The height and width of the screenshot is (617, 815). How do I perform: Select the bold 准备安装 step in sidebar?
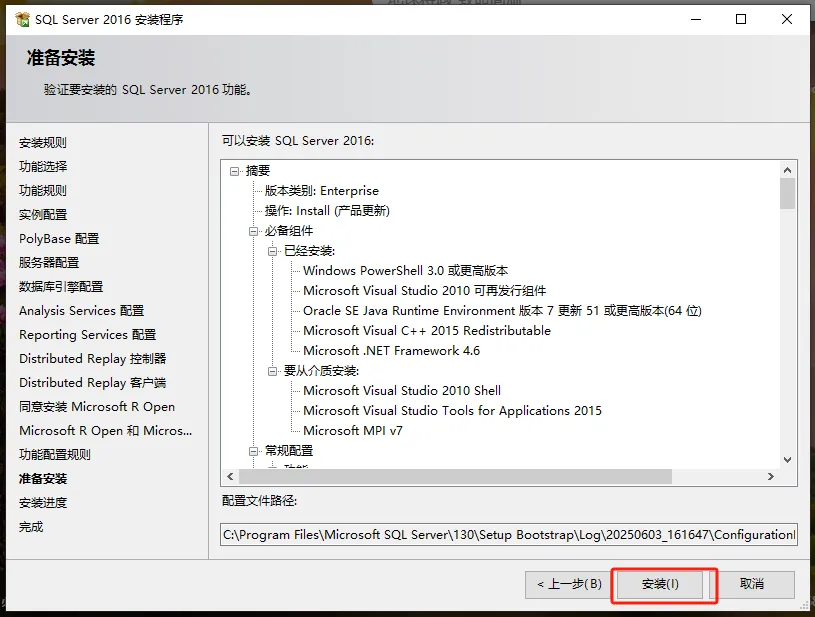(x=43, y=479)
